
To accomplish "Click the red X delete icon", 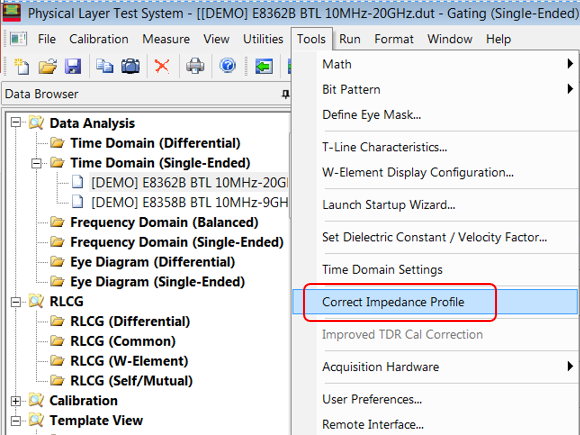I will pos(162,66).
